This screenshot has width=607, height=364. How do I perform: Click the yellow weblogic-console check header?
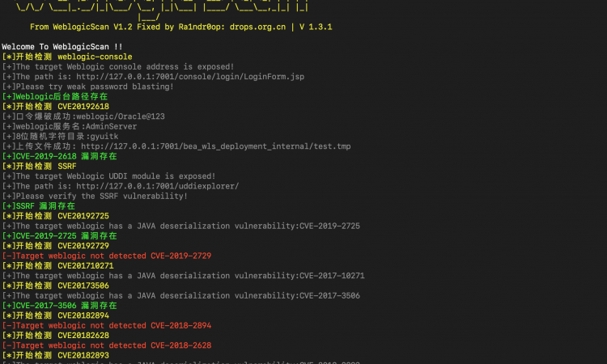pyautogui.click(x=67, y=57)
